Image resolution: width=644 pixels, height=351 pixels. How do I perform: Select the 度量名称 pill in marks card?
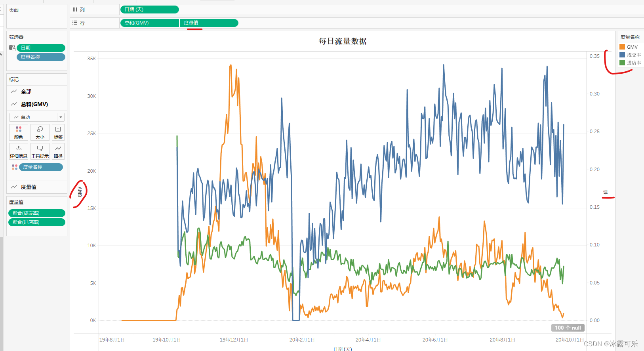(x=41, y=167)
